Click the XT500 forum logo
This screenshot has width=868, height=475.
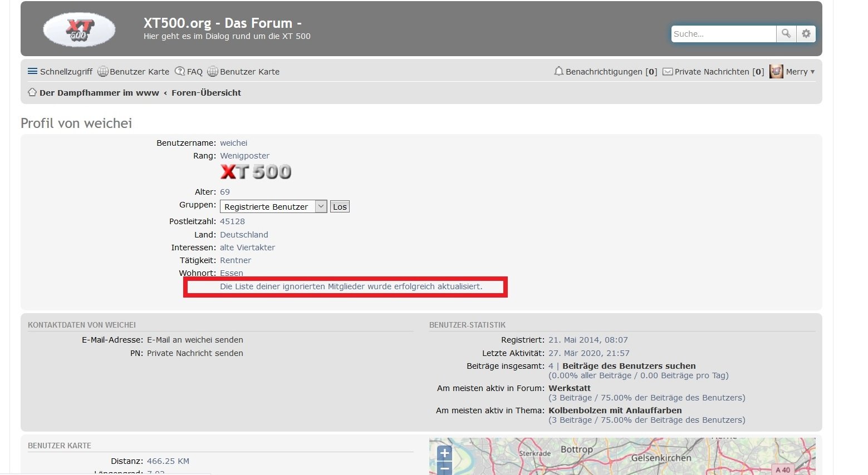point(79,29)
